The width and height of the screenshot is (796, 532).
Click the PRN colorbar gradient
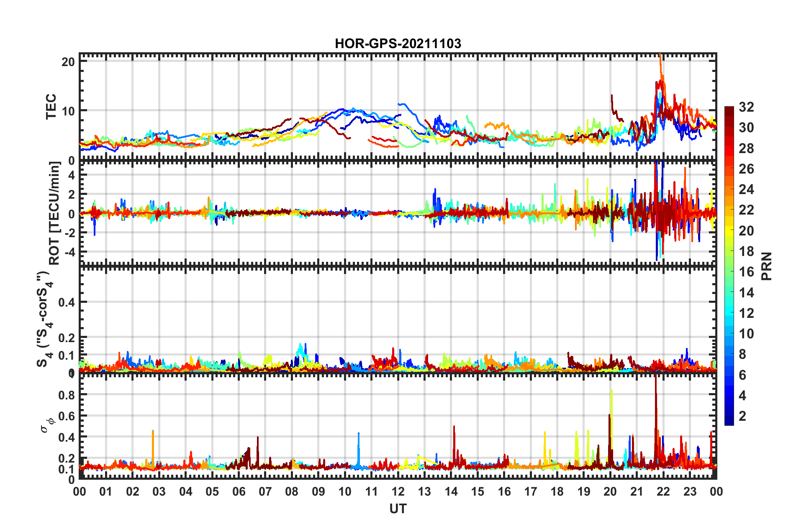729,266
